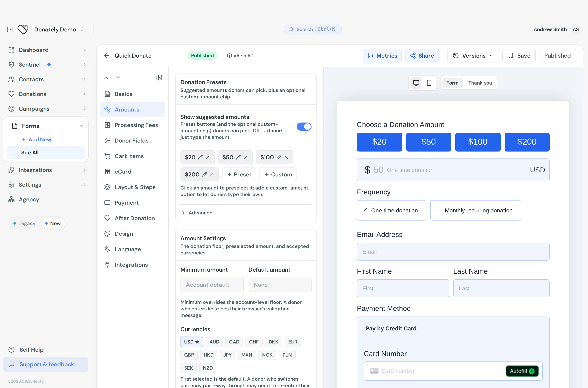The image size is (588, 388).
Task: Select the Amounts section
Action: 132,110
